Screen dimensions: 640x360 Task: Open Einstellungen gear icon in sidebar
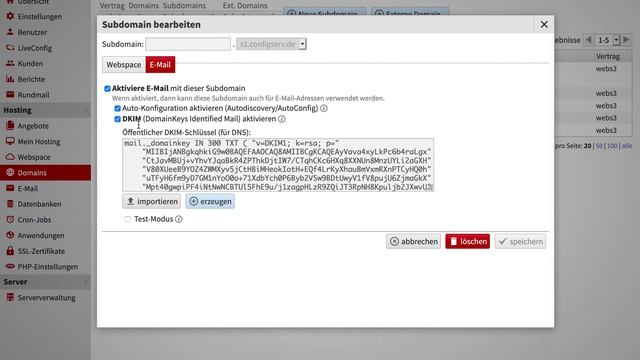(10, 16)
